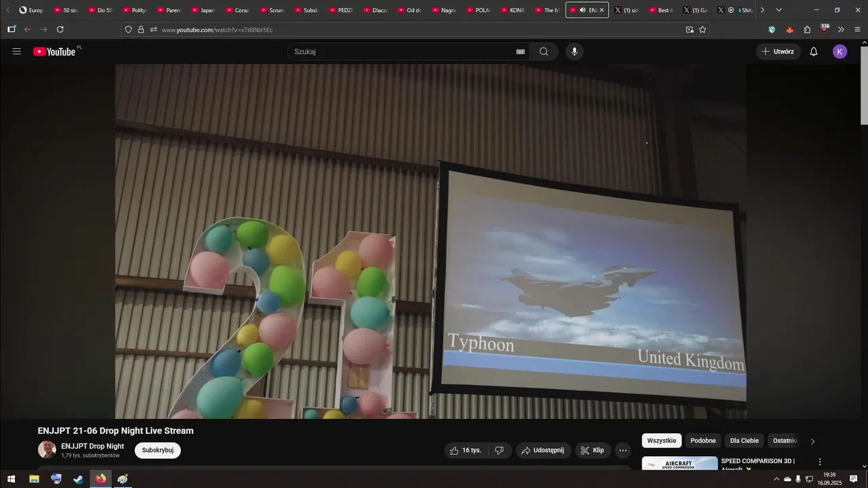Show more toolbar tools overflow chevron
This screenshot has width=868, height=488.
842,30
